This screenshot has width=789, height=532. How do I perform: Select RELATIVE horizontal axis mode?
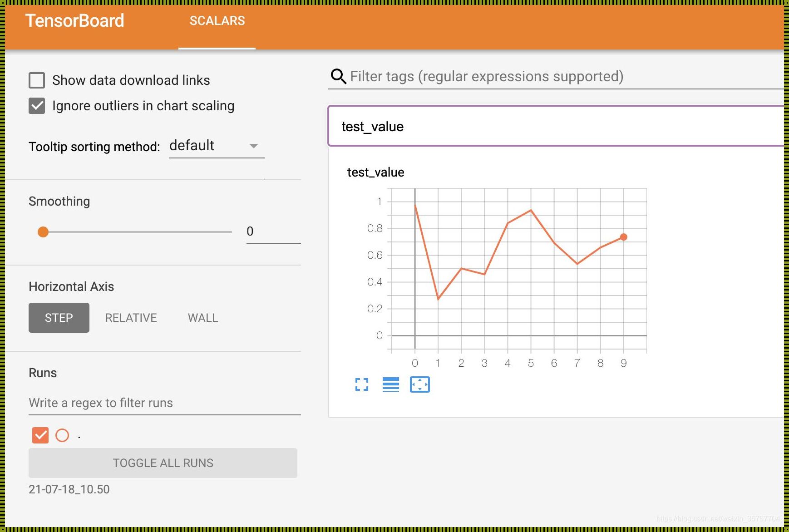click(x=131, y=318)
